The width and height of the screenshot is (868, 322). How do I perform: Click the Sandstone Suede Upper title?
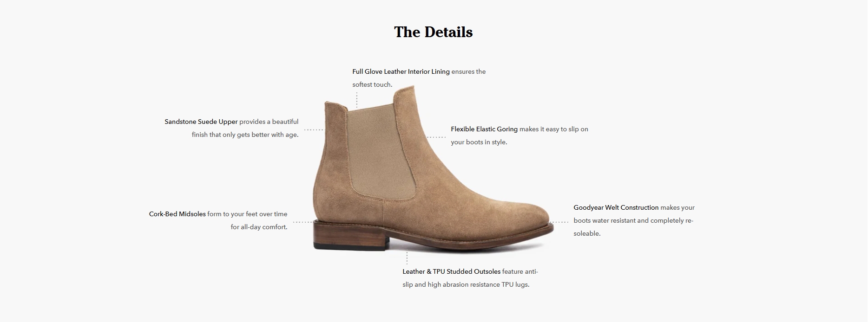click(201, 122)
